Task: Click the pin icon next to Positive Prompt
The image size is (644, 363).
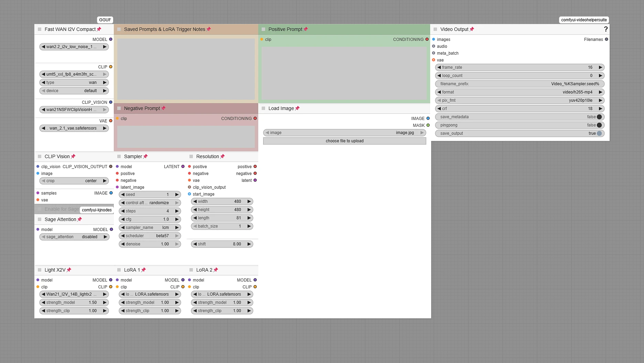Action: point(306,29)
